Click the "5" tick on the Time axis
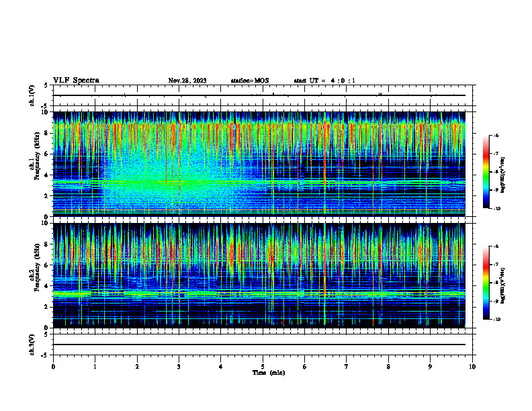 (x=263, y=367)
